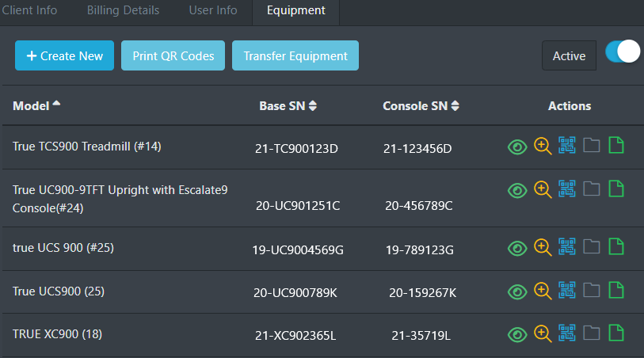Toggle the Active equipment switch
644x358 pixels.
coord(622,52)
